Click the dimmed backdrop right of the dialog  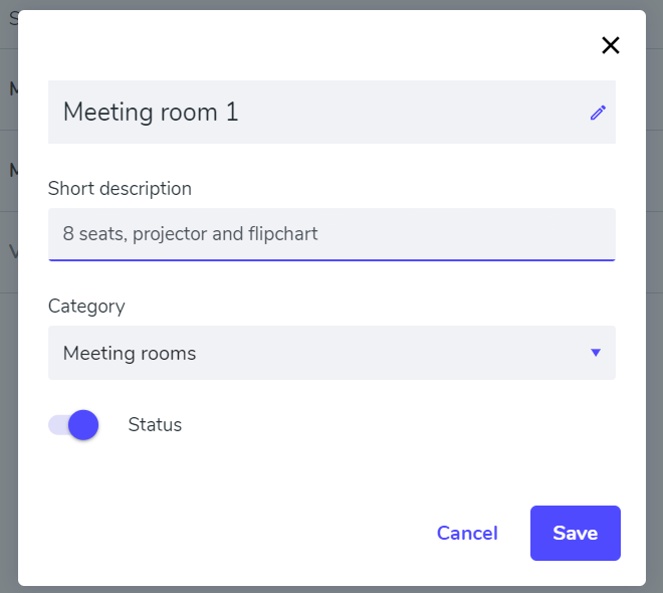pyautogui.click(x=654, y=300)
